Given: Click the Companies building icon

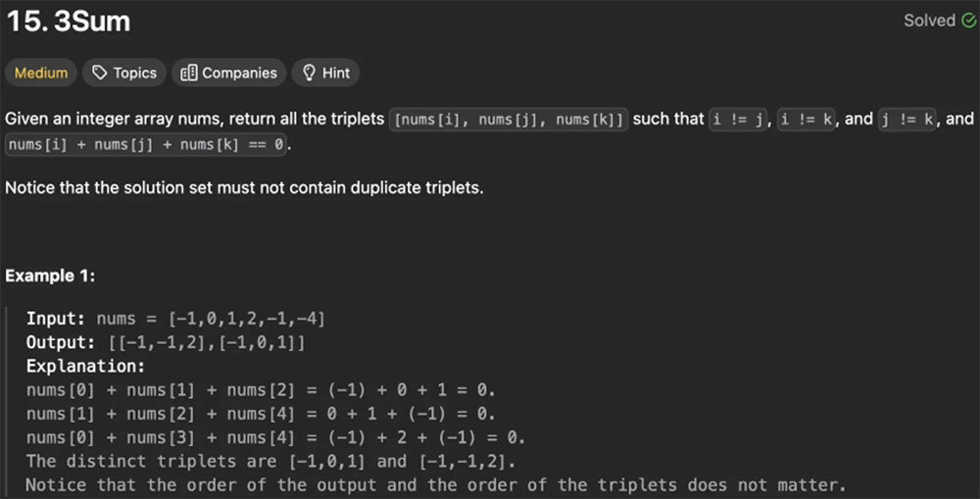Looking at the screenshot, I should click(189, 73).
